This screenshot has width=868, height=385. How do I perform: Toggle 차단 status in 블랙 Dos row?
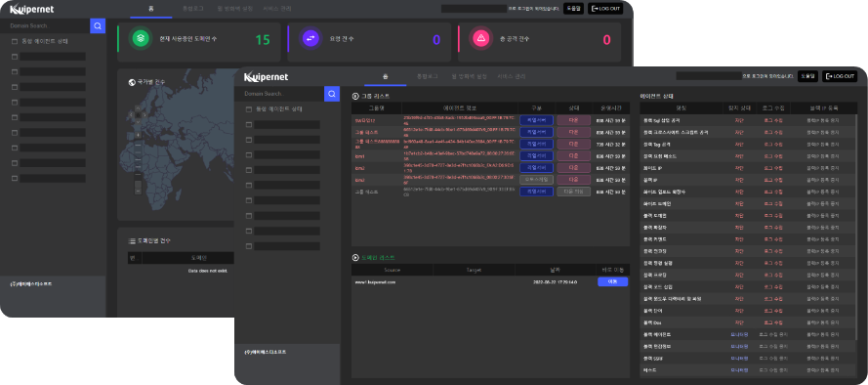pyautogui.click(x=738, y=322)
